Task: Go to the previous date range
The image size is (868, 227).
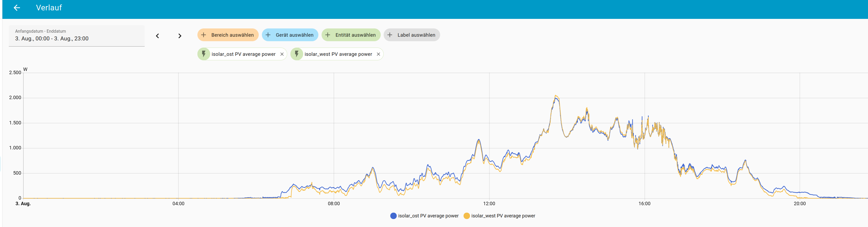Action: coord(157,36)
